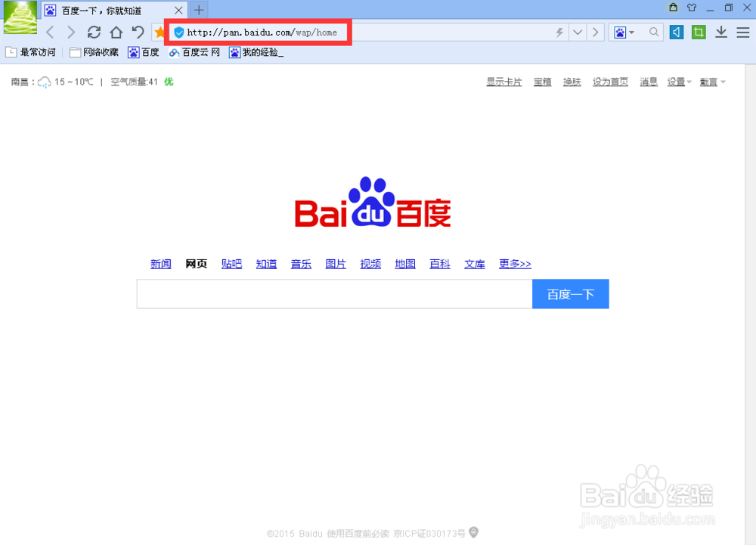Open the browser hamburger menu
The width and height of the screenshot is (756, 545).
tap(743, 33)
